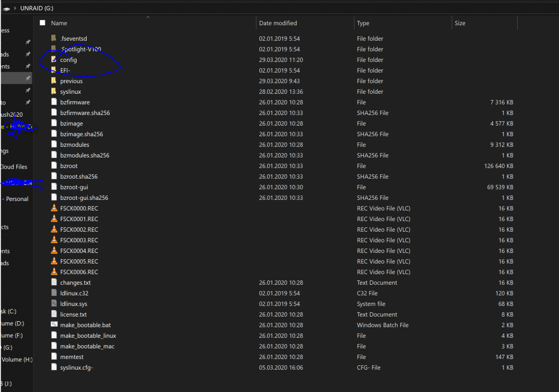Image resolution: width=559 pixels, height=392 pixels.
Task: Click the syslinux.cfg- file icon
Action: 54,367
